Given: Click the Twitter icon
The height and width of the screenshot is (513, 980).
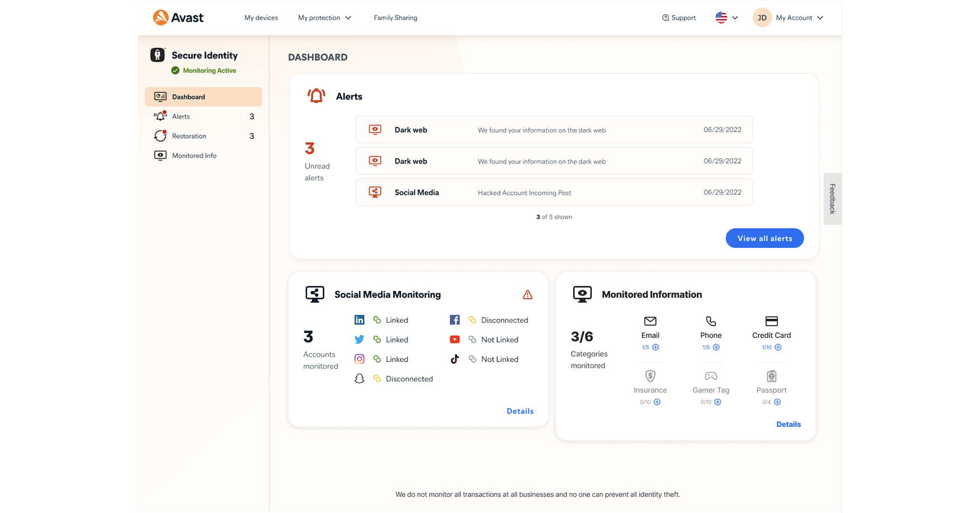Looking at the screenshot, I should coord(360,340).
